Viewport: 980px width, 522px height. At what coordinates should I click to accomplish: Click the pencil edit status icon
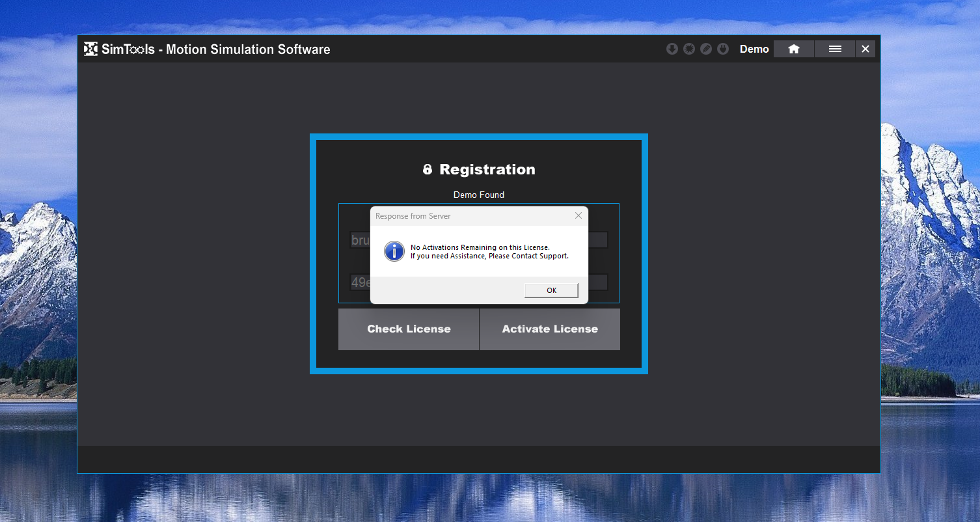coord(706,49)
